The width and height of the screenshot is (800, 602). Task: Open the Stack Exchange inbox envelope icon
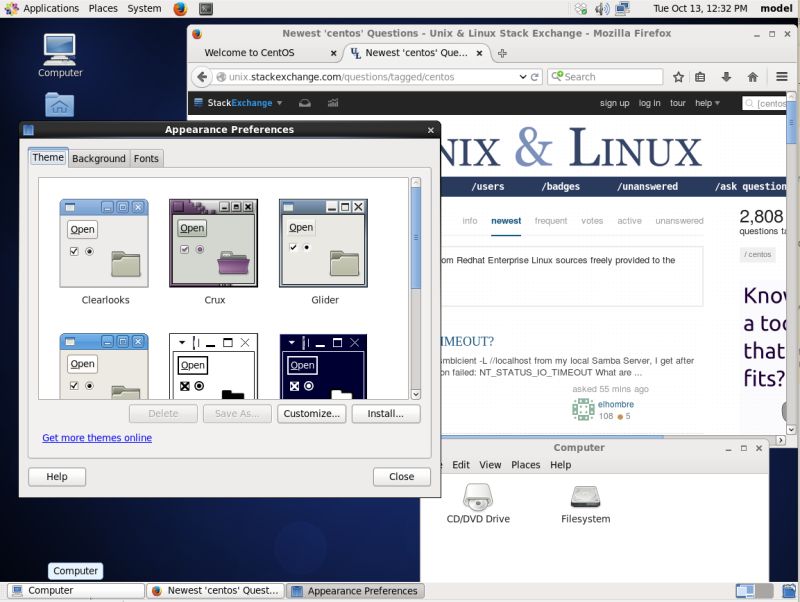tap(305, 103)
